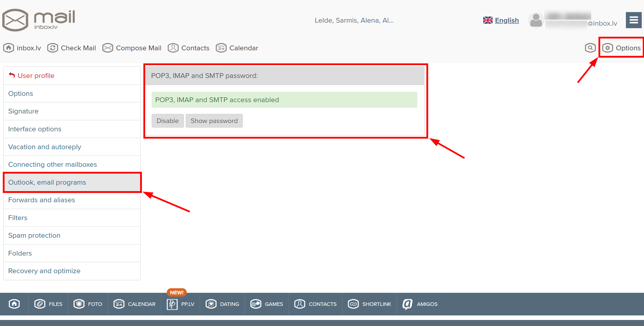This screenshot has width=644, height=326.
Task: Open the Filters settings
Action: [72, 218]
